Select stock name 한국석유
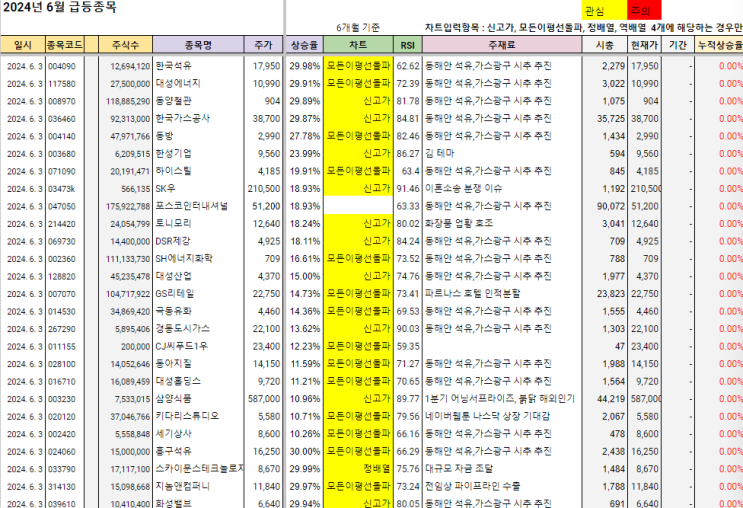Image resolution: width=743 pixels, height=508 pixels. pos(173,66)
